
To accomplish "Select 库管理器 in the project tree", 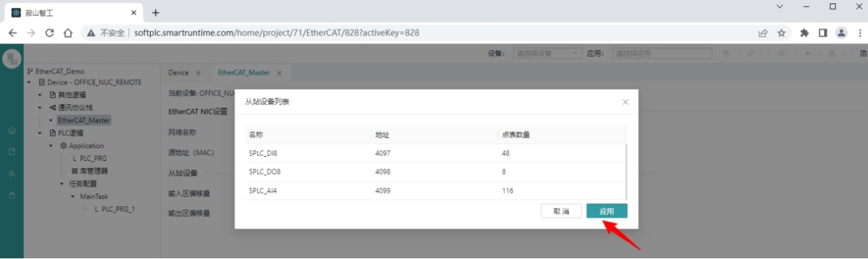I will (x=94, y=171).
